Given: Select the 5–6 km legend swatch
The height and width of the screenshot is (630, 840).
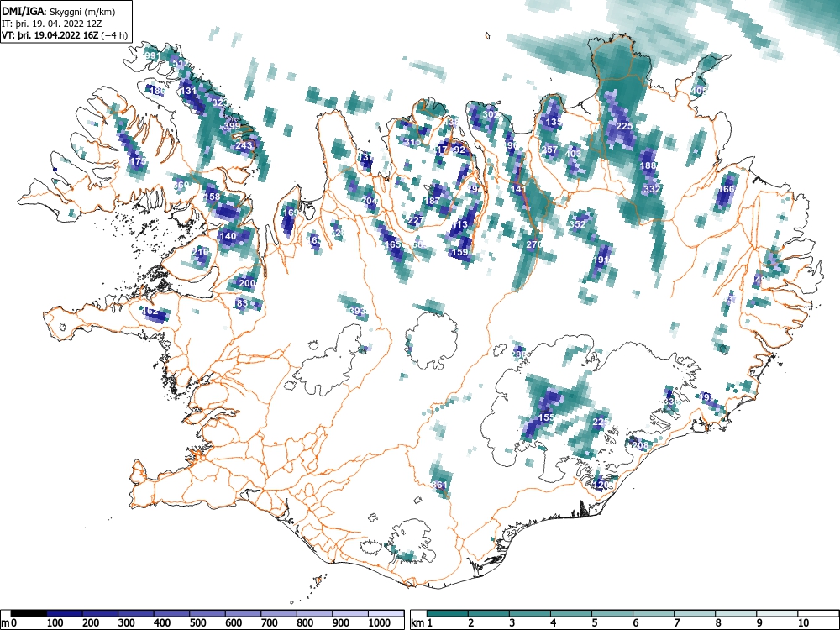Looking at the screenshot, I should click(612, 613).
